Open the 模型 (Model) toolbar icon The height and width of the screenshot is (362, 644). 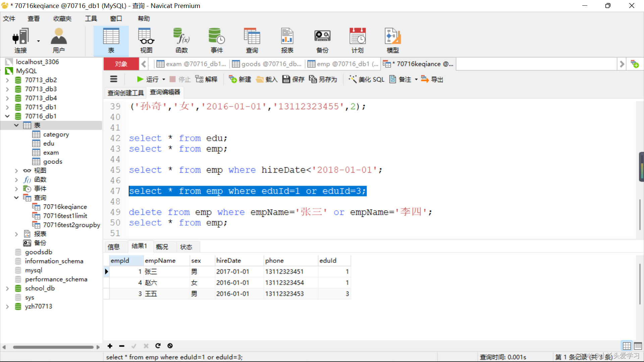coord(393,41)
